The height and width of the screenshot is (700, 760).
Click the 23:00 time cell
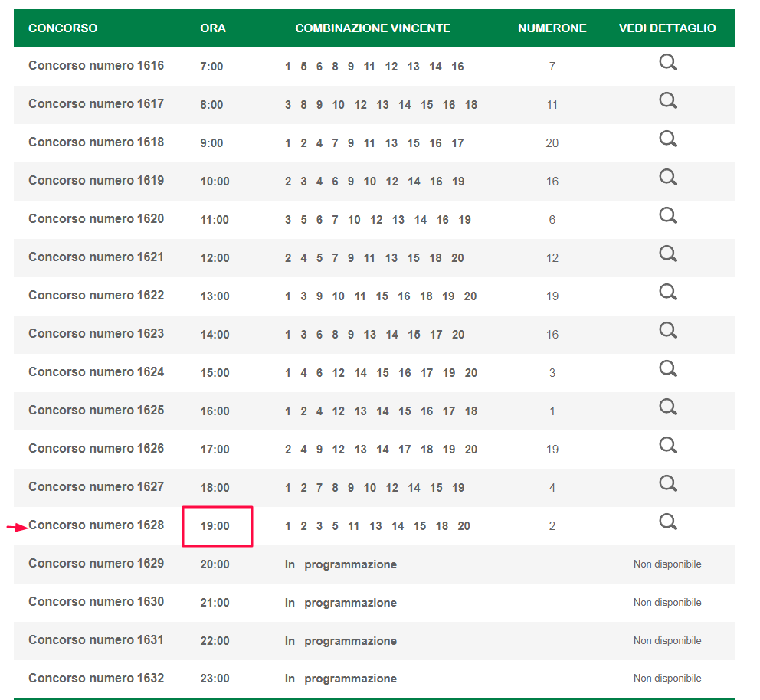pyautogui.click(x=215, y=679)
